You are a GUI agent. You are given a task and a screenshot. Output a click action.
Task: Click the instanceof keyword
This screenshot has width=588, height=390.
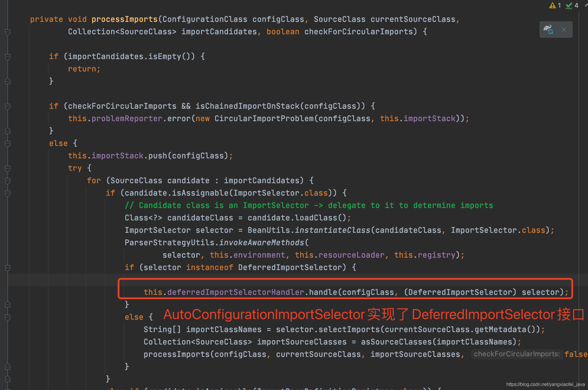tap(210, 268)
